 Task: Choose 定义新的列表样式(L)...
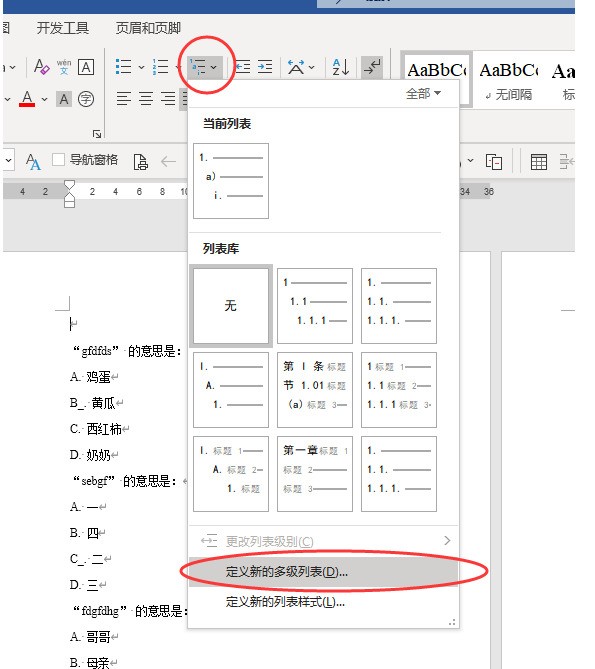[323, 602]
